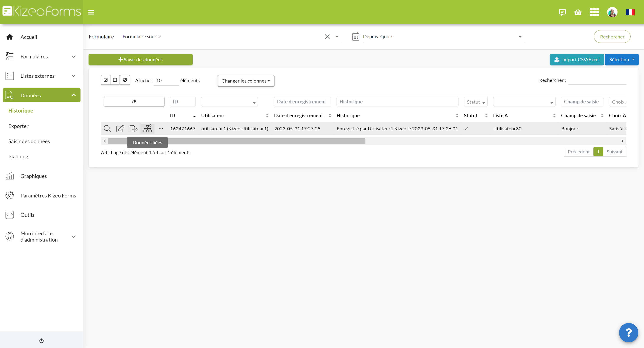Sort by the ID column header
Viewport: 644px width, 348px height.
[x=183, y=115]
